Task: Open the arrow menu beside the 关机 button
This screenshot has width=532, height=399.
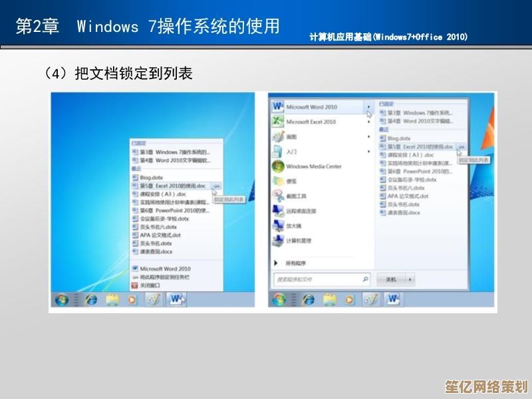Action: point(410,279)
